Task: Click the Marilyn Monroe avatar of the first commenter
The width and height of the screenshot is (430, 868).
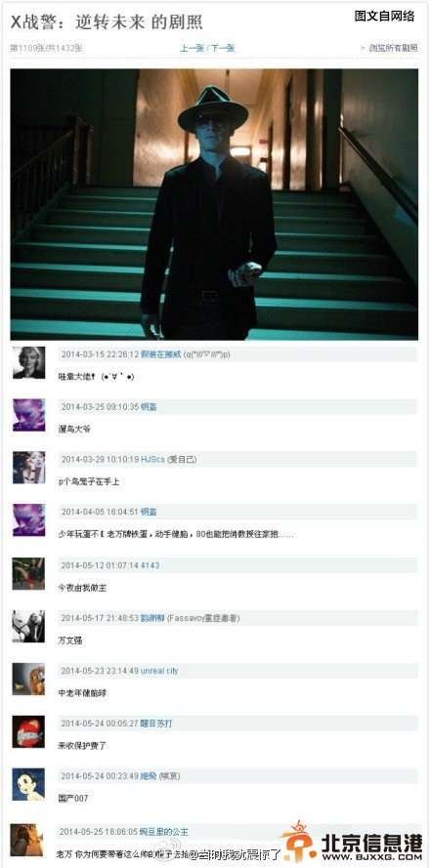Action: (x=28, y=362)
